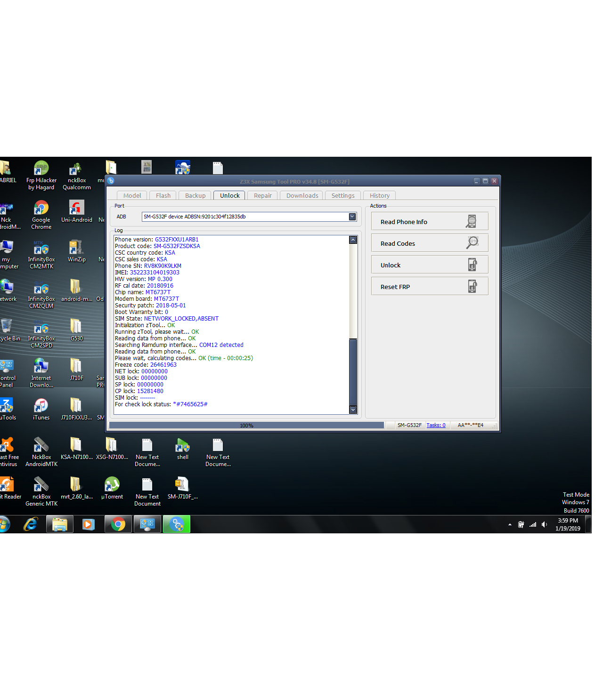Click the volume icon in system tray
Viewport: 603px width, 700px height.
[545, 524]
